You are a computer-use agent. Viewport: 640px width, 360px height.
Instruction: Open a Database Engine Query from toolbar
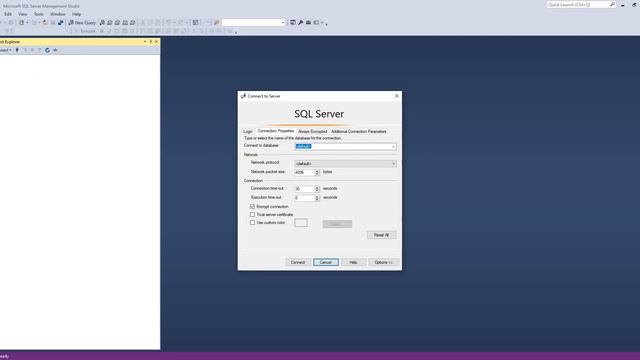pos(102,22)
